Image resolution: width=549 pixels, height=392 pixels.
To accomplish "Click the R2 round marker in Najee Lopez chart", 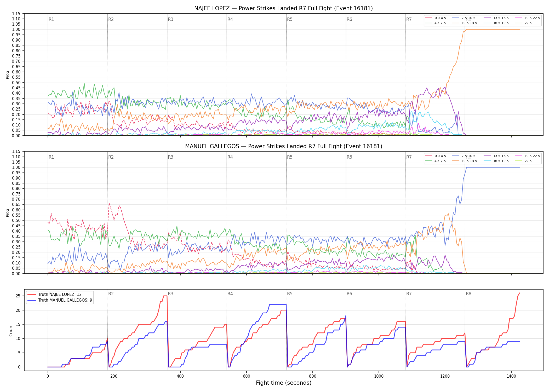I will tap(111, 19).
